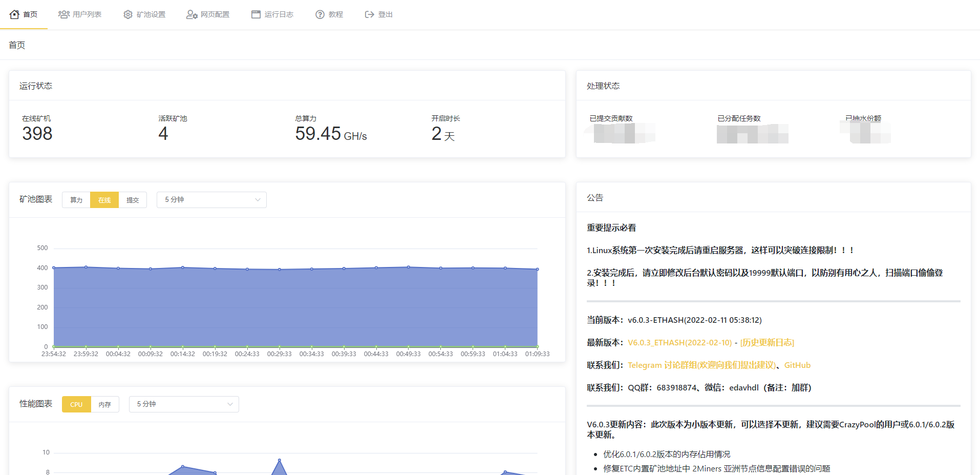The width and height of the screenshot is (980, 475).
Task: Select 算力 in pool chart toggle
Action: click(76, 200)
